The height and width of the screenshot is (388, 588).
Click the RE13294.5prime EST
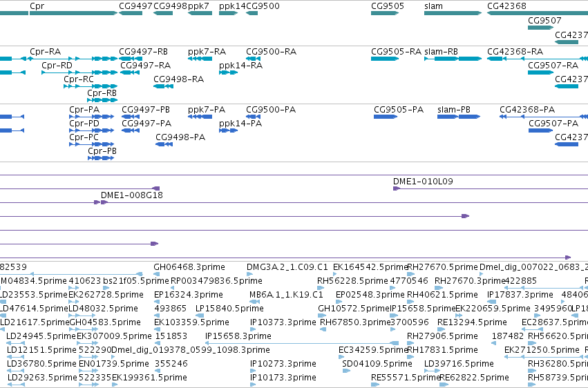click(x=442, y=329)
